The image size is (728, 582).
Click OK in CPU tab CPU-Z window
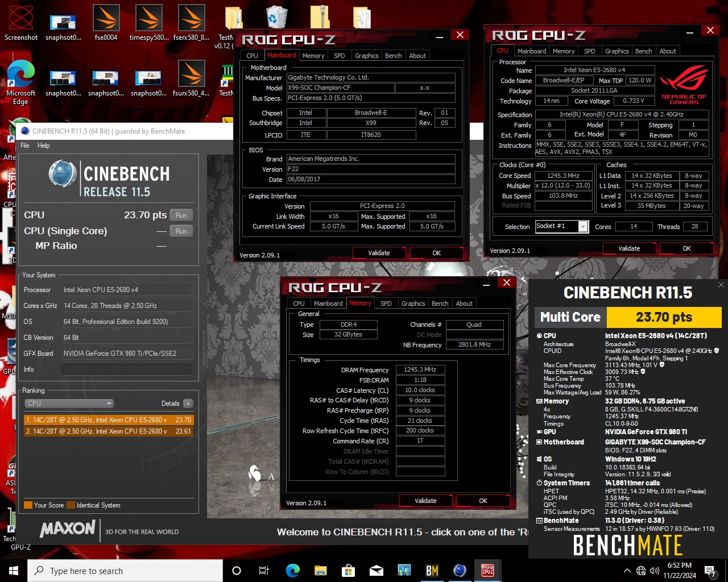[686, 248]
